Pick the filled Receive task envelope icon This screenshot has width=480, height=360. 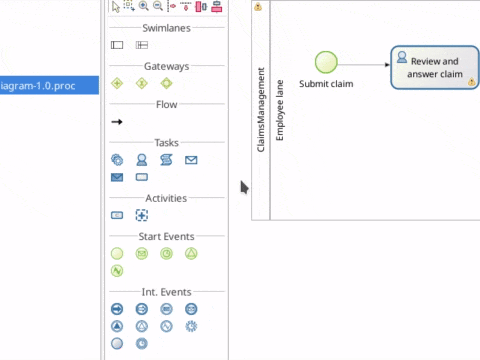(117, 177)
